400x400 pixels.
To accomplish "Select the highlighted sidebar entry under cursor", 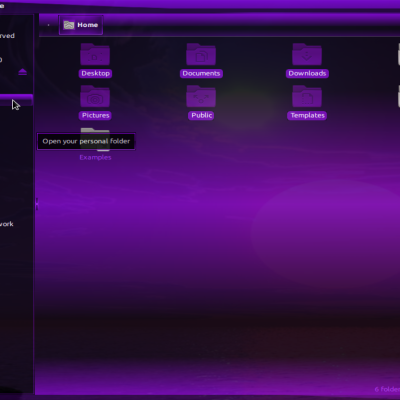I will (16, 100).
